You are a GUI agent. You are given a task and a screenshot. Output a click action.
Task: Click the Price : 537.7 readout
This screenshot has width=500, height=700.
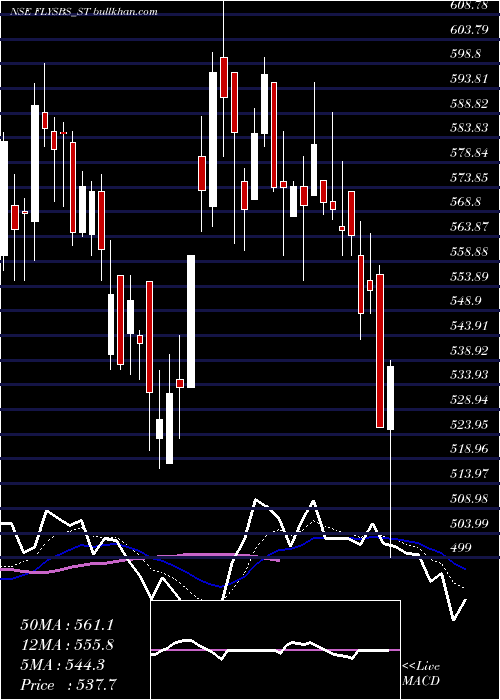tap(70, 685)
